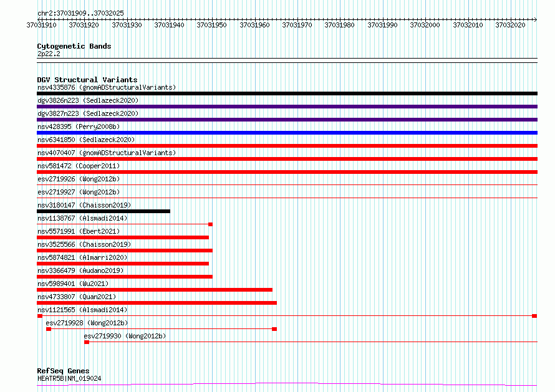Click the purple bar under dgv3827n223
555x392 pixels.
287,120
